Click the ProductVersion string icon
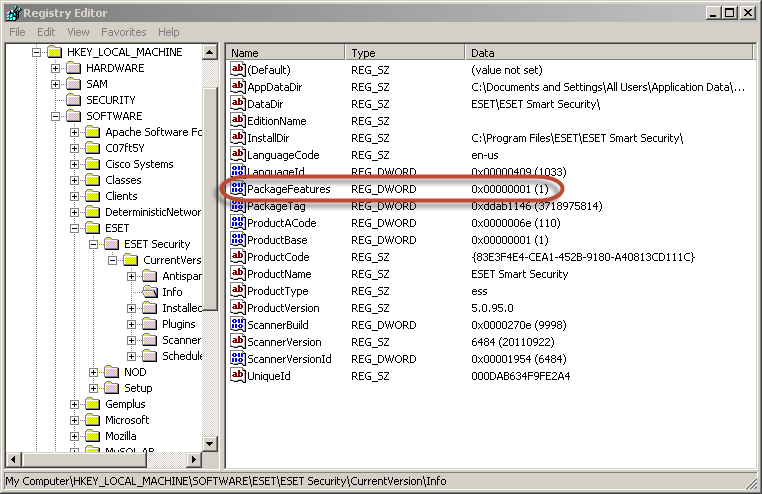762x494 pixels. coord(238,307)
